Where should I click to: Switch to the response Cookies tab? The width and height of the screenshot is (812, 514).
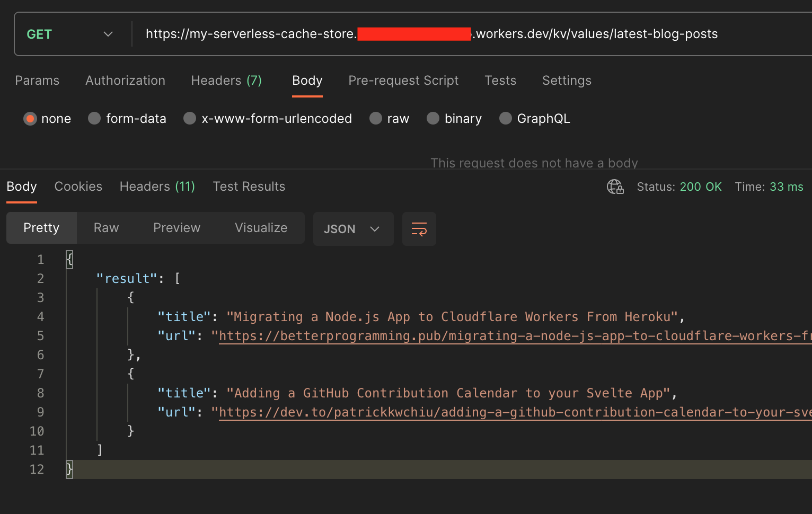coord(78,187)
